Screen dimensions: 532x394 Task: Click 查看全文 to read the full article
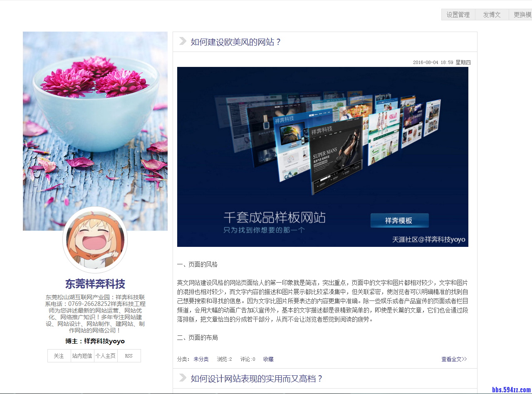454,359
